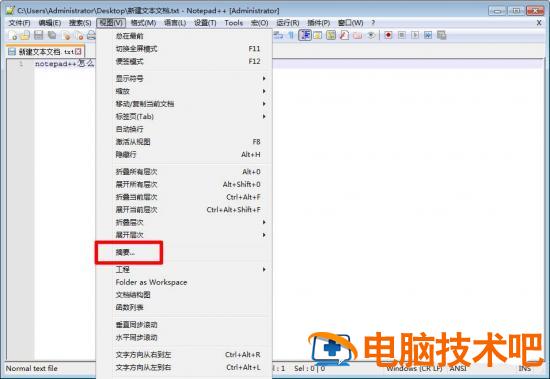
Task: Click the Function List toolbar icon
Action: [344, 35]
